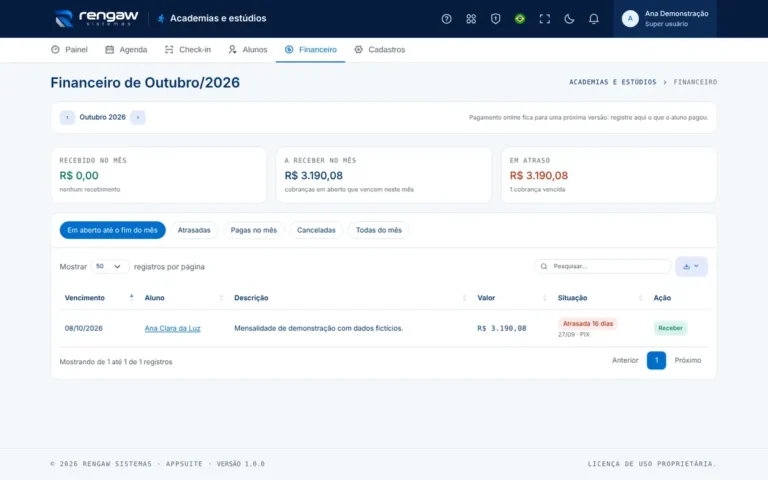
Task: Select the A receber no mês card
Action: (x=384, y=175)
